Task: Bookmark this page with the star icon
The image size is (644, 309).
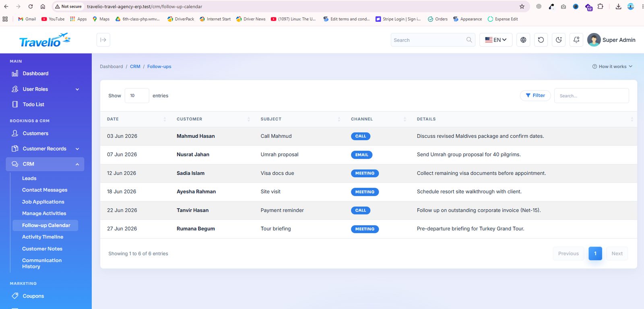Action: pyautogui.click(x=522, y=6)
